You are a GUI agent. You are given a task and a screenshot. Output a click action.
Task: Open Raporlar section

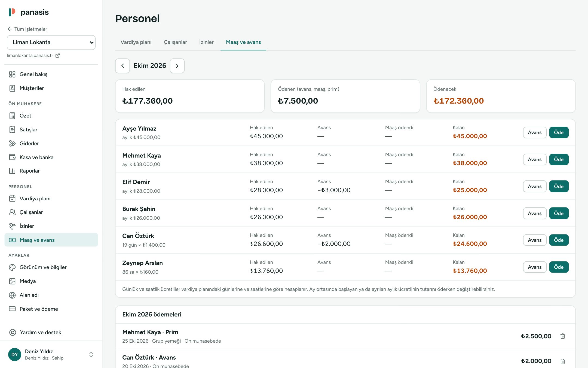point(51,171)
